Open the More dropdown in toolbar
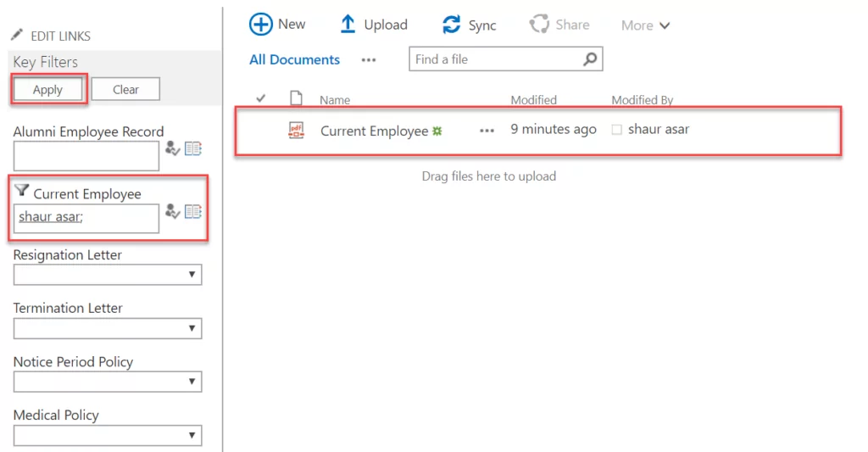The height and width of the screenshot is (452, 868). coord(645,25)
